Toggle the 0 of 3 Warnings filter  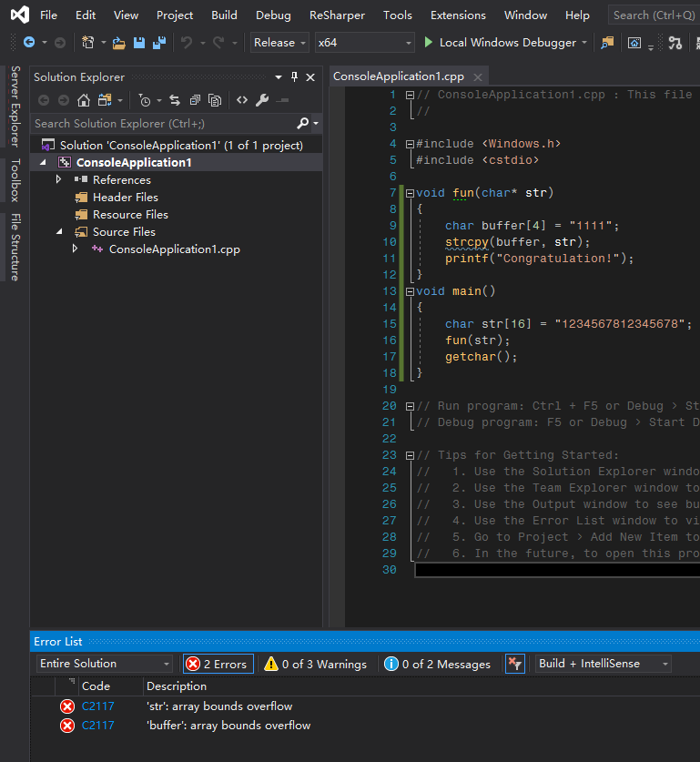(316, 664)
